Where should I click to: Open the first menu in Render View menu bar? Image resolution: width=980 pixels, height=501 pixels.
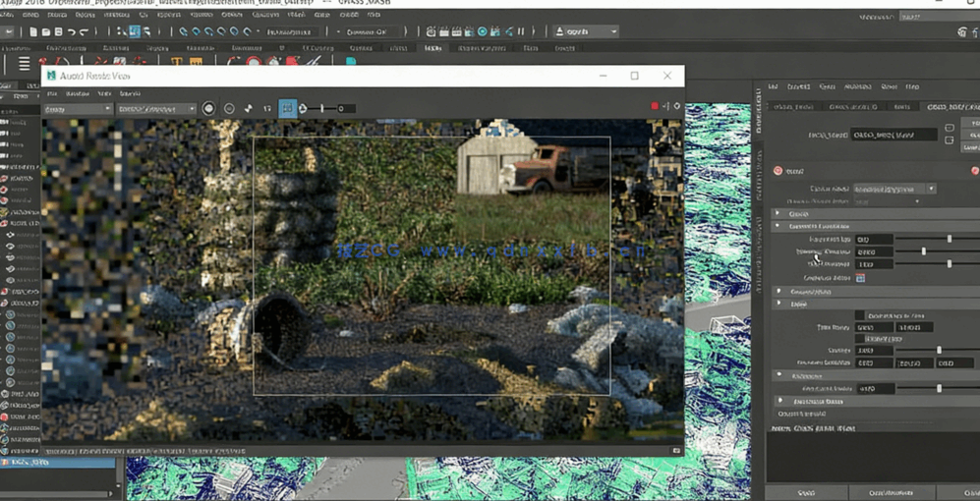point(52,93)
